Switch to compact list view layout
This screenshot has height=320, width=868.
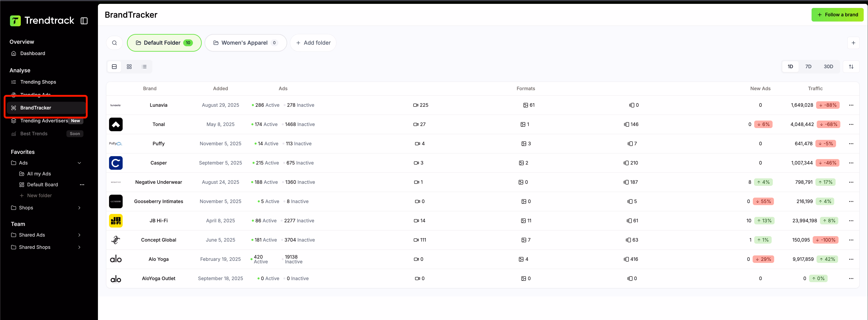coord(144,66)
